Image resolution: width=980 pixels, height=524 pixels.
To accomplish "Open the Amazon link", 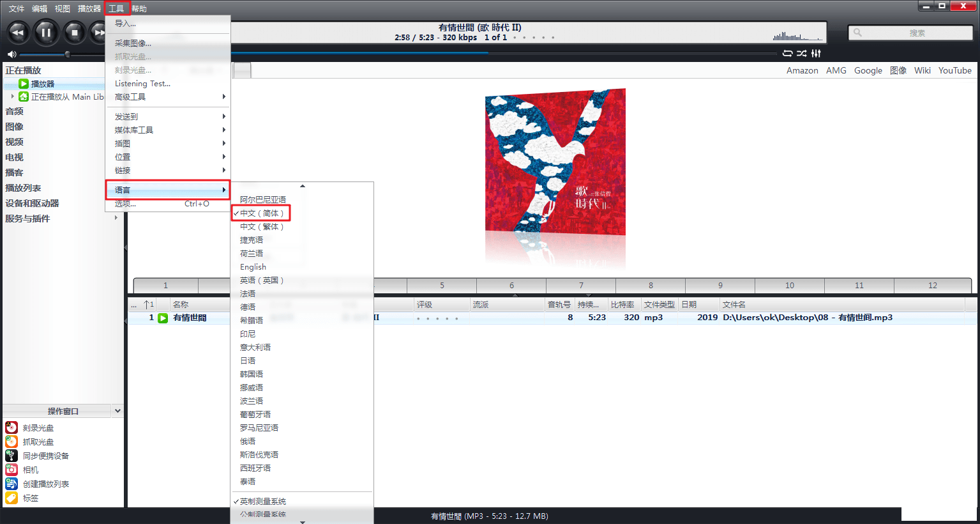I will click(x=802, y=70).
